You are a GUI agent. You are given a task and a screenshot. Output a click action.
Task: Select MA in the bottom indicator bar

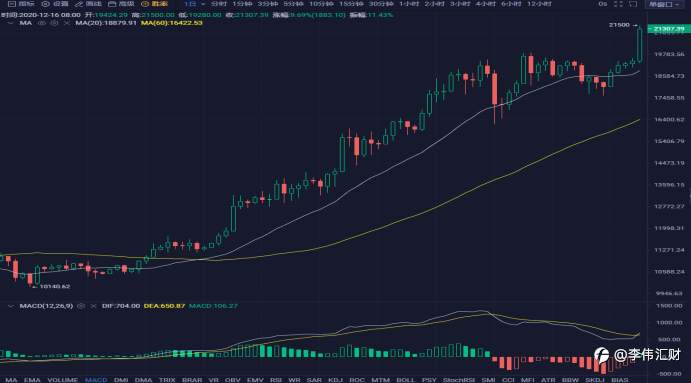tap(11, 379)
